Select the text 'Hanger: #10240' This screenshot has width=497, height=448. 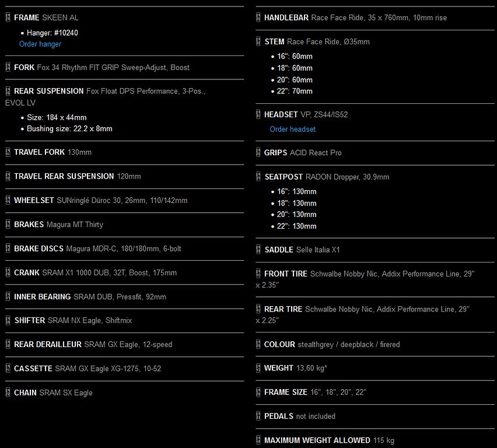coord(52,33)
